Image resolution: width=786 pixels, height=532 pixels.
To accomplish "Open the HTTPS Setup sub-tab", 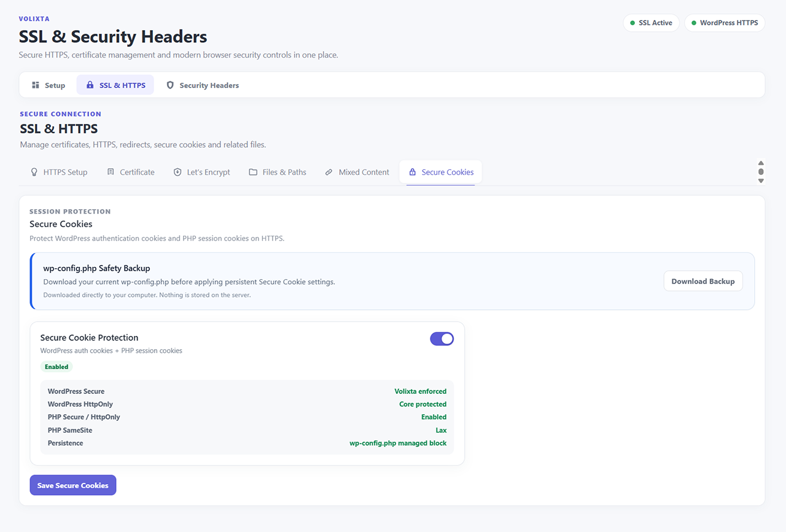I will pos(59,172).
